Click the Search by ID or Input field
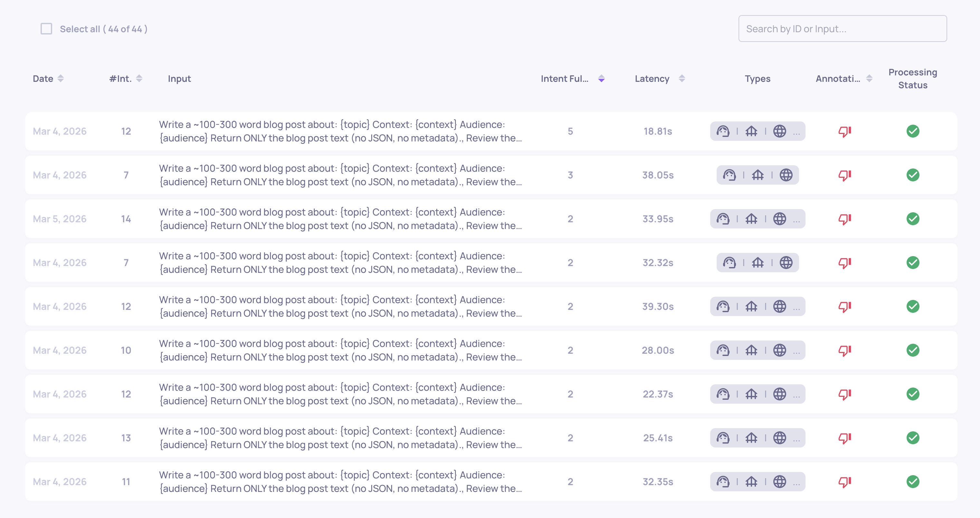 click(842, 29)
